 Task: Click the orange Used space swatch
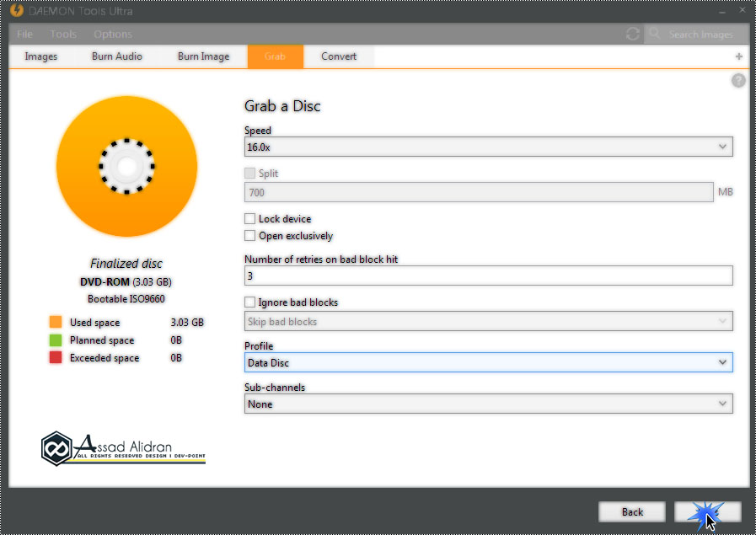click(x=56, y=322)
